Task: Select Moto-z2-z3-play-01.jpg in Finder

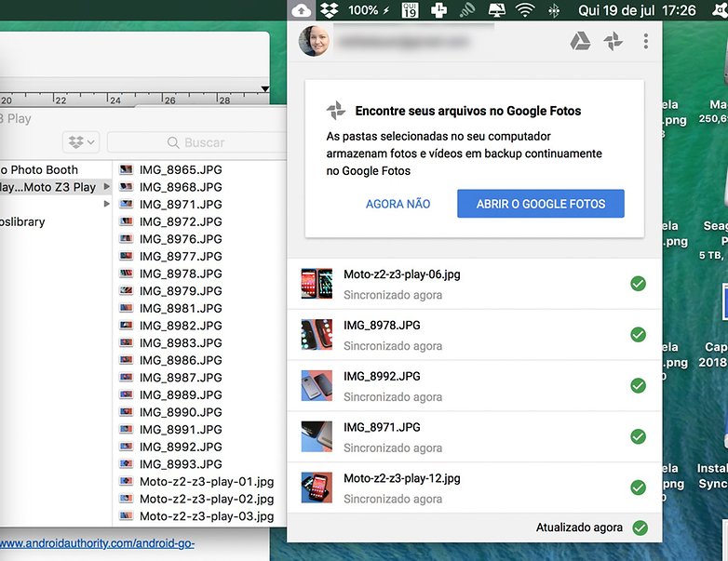Action: pos(207,481)
